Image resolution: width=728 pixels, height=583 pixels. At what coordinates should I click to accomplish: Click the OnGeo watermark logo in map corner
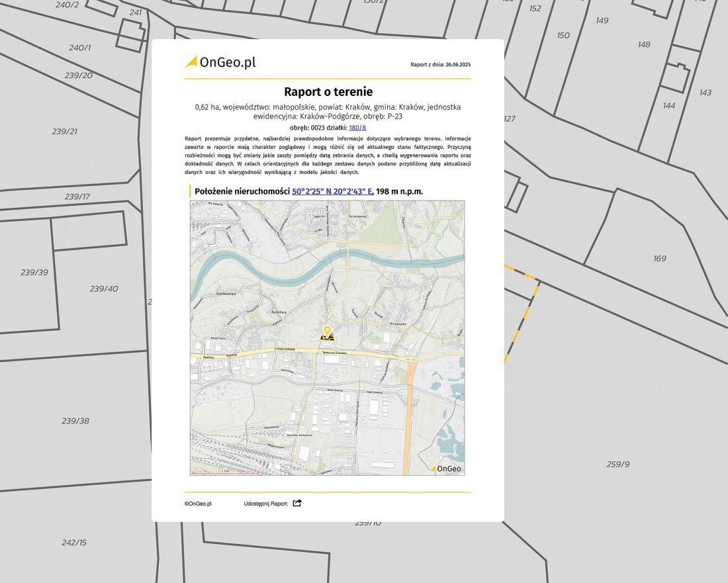(x=446, y=469)
